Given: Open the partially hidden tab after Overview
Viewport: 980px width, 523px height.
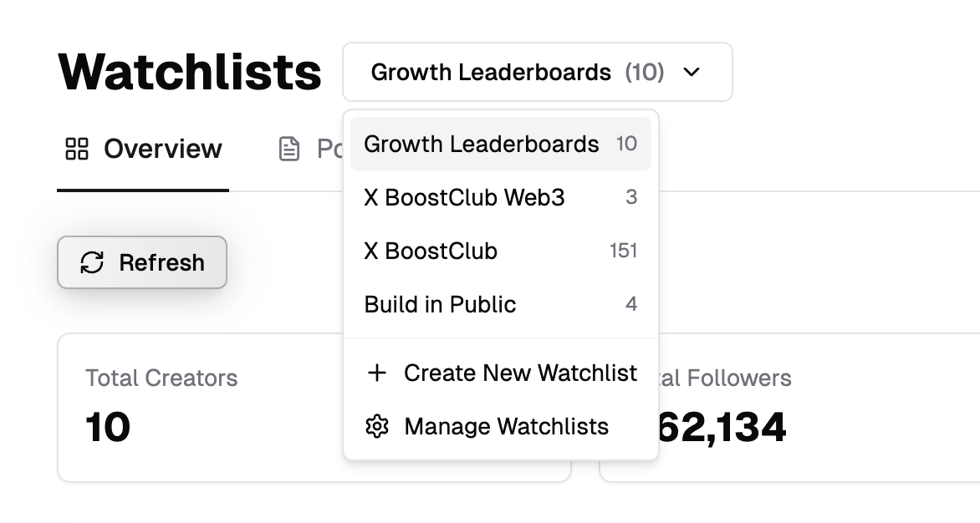Looking at the screenshot, I should [x=310, y=150].
